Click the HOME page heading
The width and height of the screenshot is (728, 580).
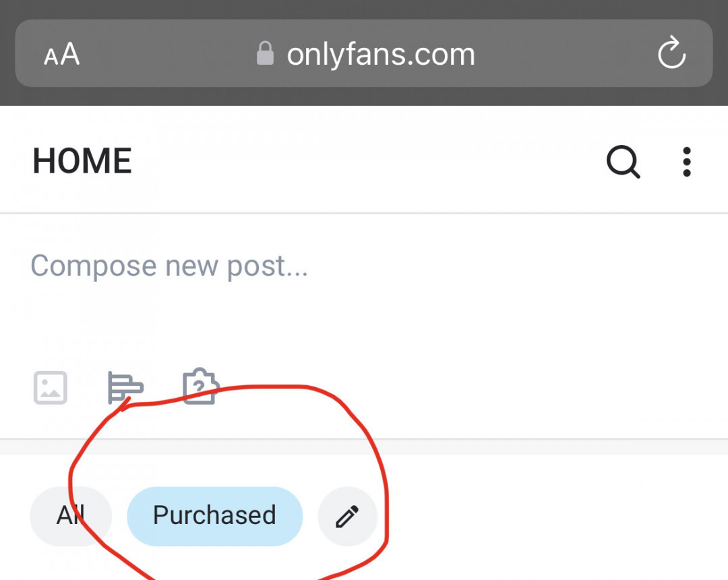[x=82, y=162]
